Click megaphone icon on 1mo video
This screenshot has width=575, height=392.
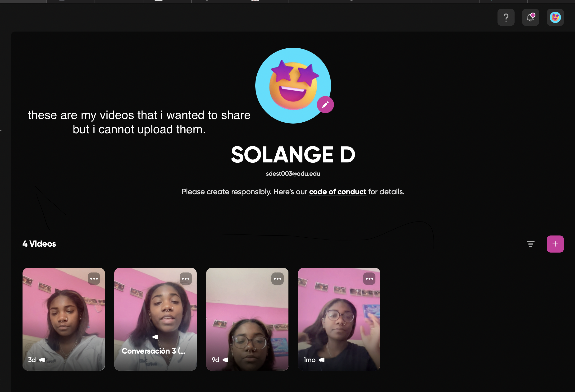coord(322,360)
